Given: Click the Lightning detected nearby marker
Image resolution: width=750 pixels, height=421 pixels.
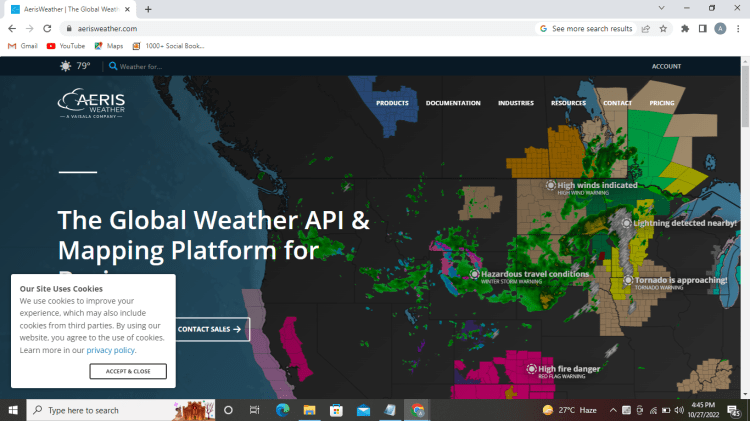Looking at the screenshot, I should tap(627, 223).
